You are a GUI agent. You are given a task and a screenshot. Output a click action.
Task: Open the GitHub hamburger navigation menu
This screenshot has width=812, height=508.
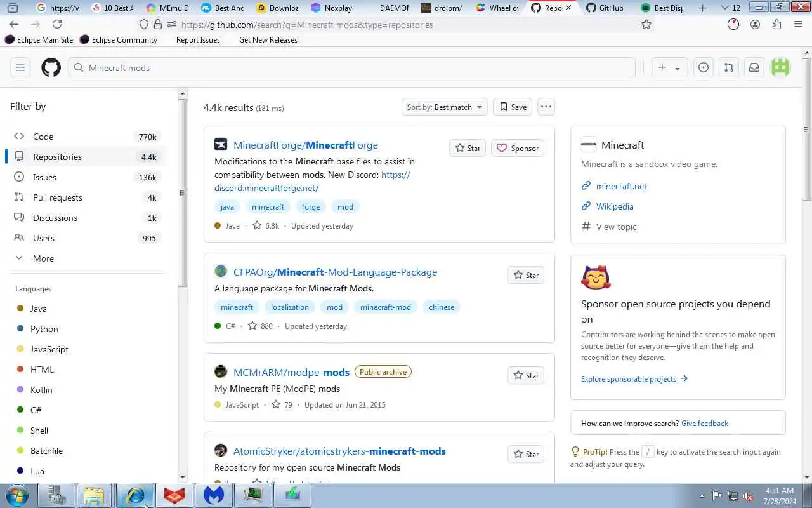pos(20,67)
